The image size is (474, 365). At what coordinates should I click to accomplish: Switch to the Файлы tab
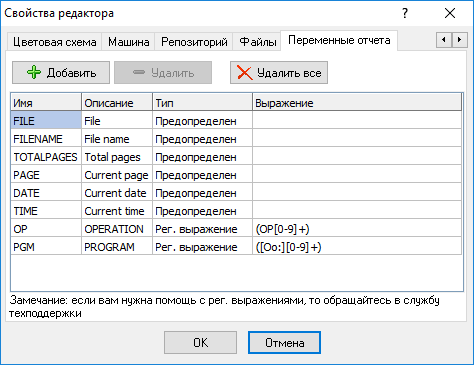pyautogui.click(x=258, y=42)
